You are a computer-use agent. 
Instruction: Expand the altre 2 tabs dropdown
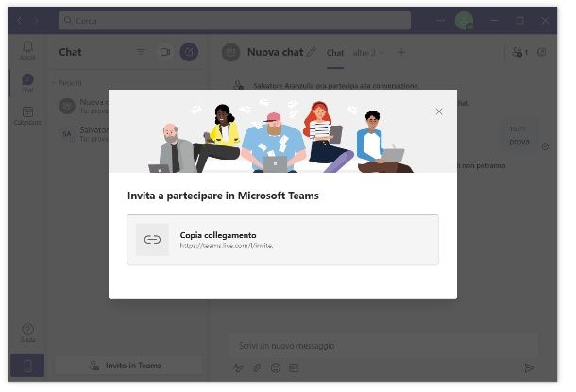(368, 53)
